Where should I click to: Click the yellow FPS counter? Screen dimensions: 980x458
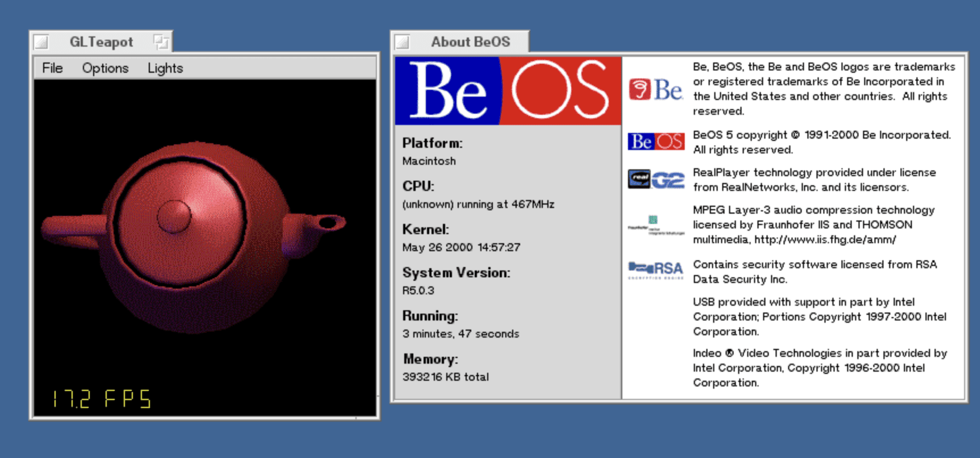pos(102,399)
